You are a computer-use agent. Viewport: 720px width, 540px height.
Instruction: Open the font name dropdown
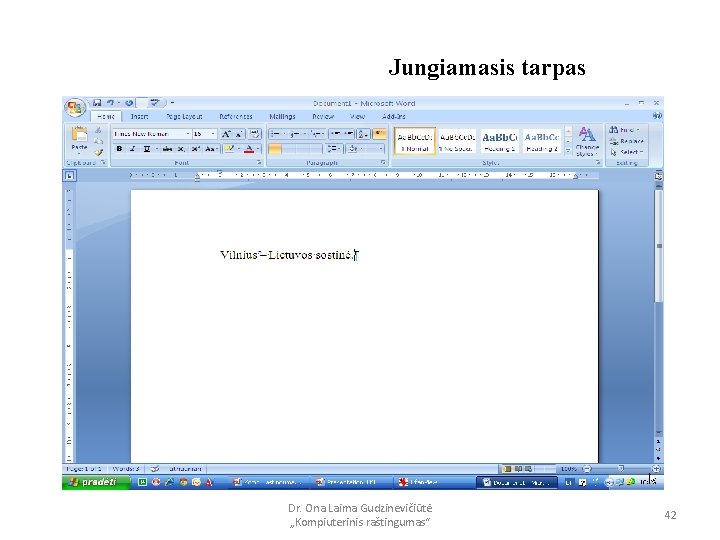[188, 134]
